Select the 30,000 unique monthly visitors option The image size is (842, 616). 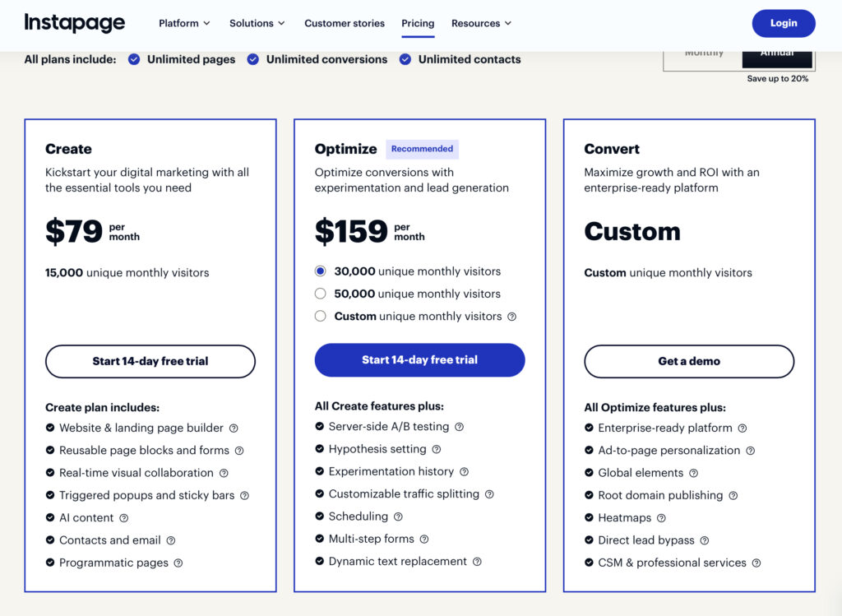[320, 271]
